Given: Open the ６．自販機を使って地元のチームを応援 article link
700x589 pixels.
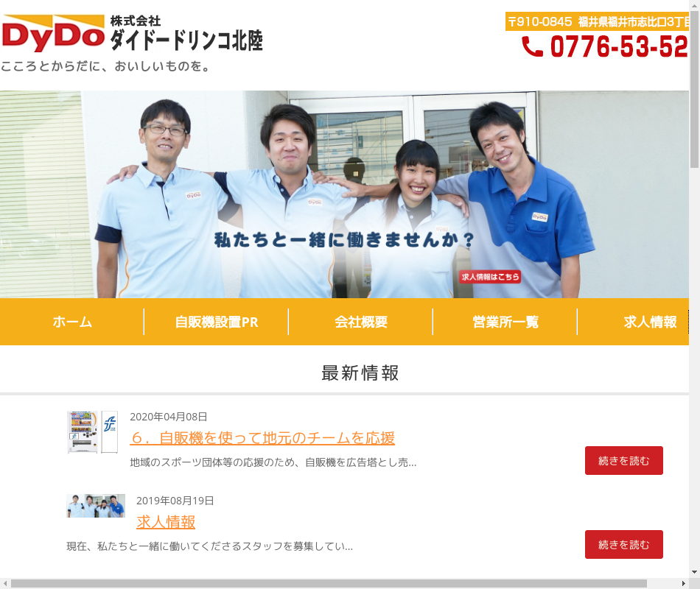Looking at the screenshot, I should [x=262, y=438].
